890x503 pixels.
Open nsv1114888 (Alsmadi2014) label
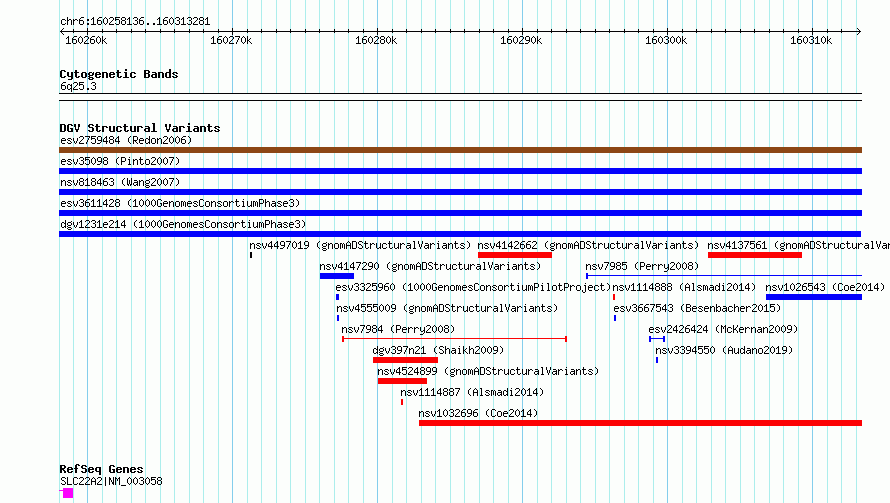click(684, 287)
